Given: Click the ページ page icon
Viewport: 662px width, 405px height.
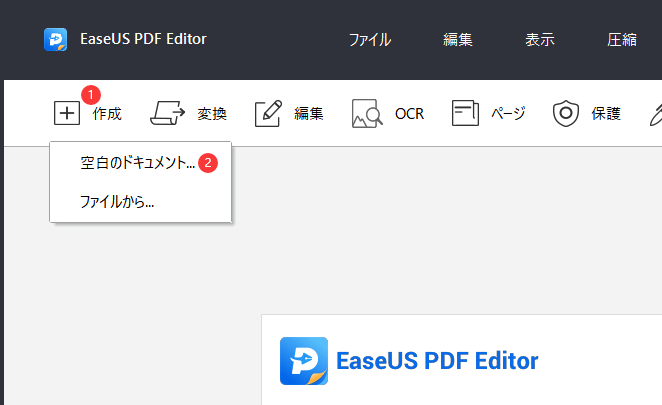Looking at the screenshot, I should tap(465, 113).
